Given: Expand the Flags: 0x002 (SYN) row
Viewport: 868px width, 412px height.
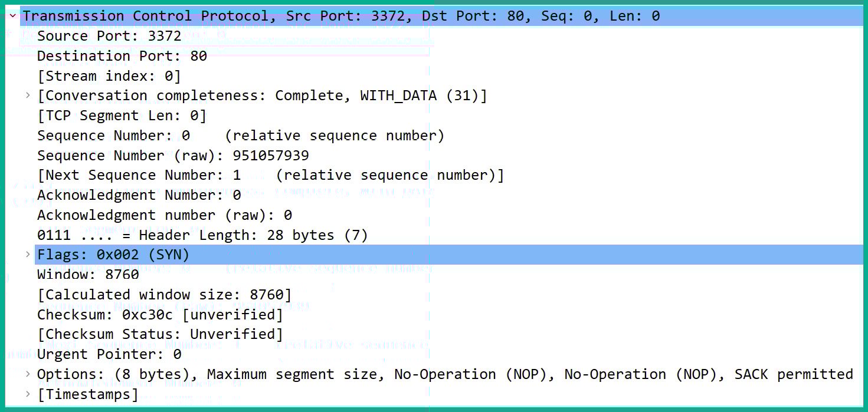Looking at the screenshot, I should [x=28, y=254].
